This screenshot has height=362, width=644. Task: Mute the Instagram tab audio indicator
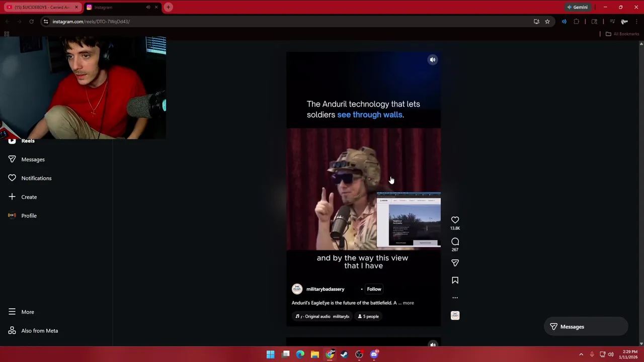pos(148,7)
